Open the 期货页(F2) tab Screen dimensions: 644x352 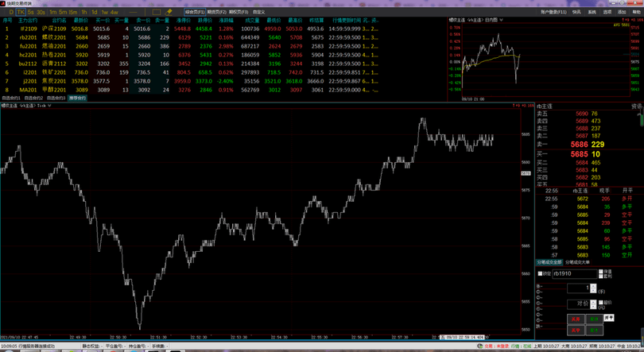217,12
